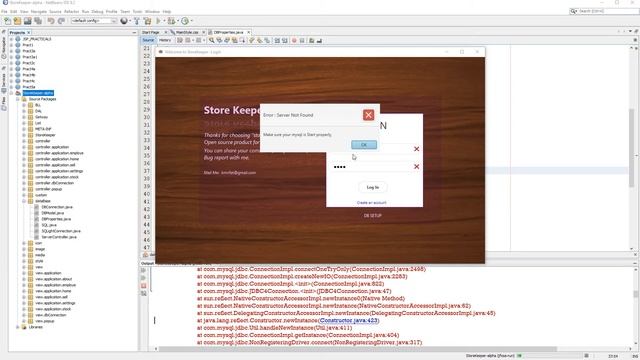The width and height of the screenshot is (640, 360).
Task: Click the password field with dots
Action: pos(371,167)
